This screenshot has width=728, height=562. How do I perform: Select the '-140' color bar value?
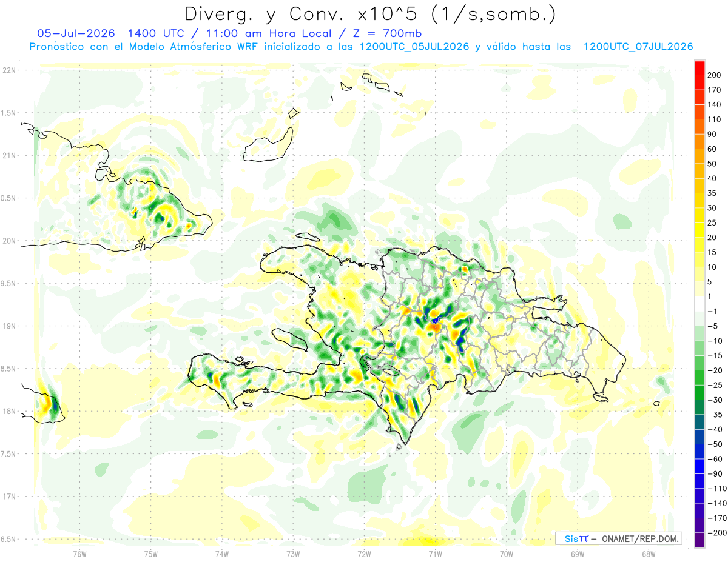(716, 503)
